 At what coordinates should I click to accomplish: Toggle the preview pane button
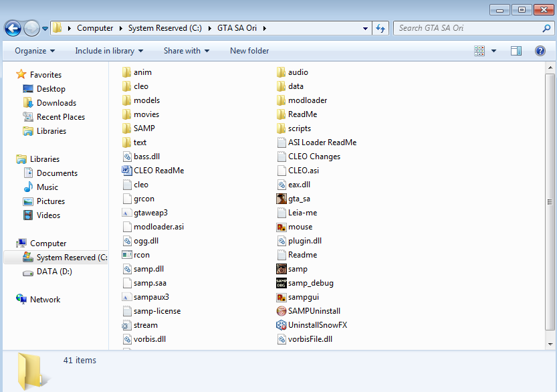516,51
